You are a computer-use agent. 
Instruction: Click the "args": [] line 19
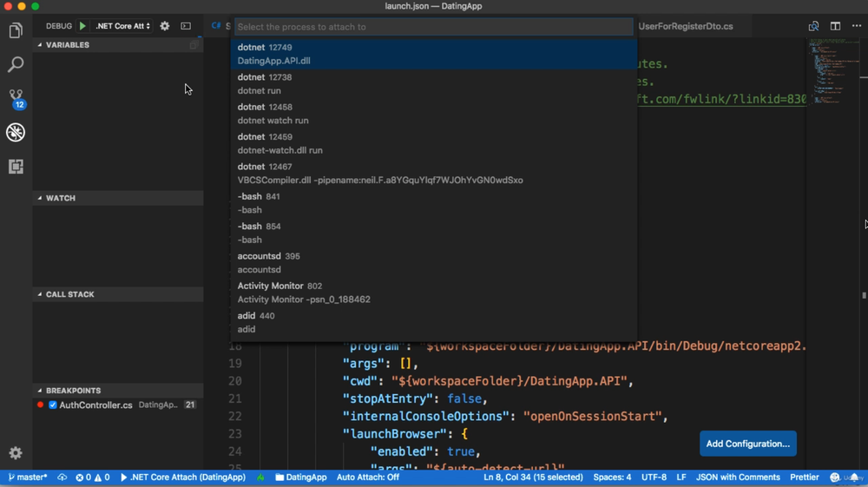pos(380,363)
